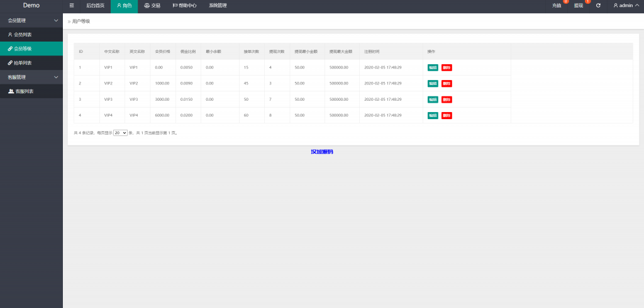The height and width of the screenshot is (308, 644).
Task: Click the refresh icon in top bar
Action: (x=598, y=5)
